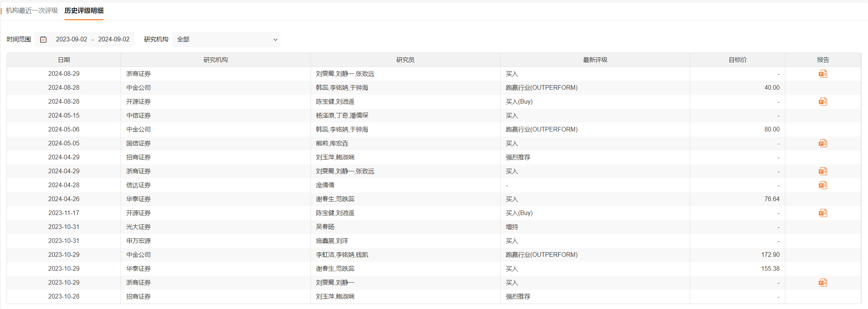Click the start date 2023-09-02 field
The image size is (868, 309).
click(71, 39)
